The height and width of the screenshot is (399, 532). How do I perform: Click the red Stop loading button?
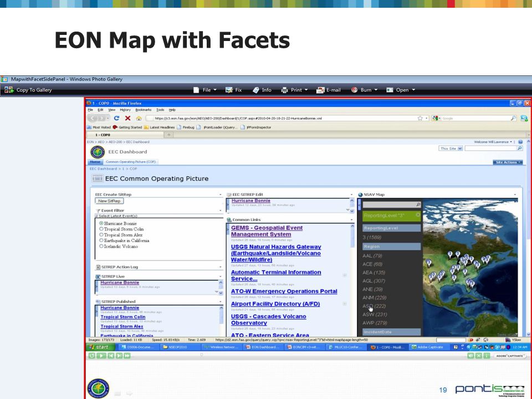coord(127,118)
